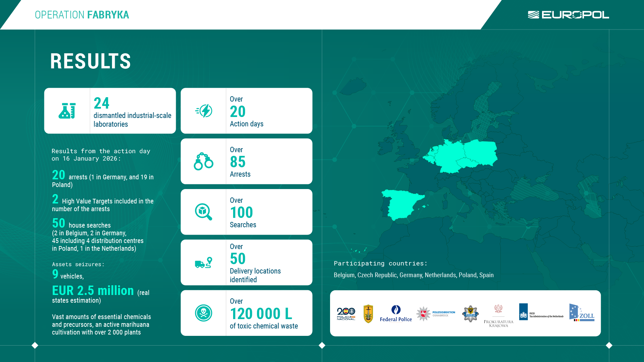Click the magnifier Searches icon
This screenshot has width=644, height=362.
point(204,212)
